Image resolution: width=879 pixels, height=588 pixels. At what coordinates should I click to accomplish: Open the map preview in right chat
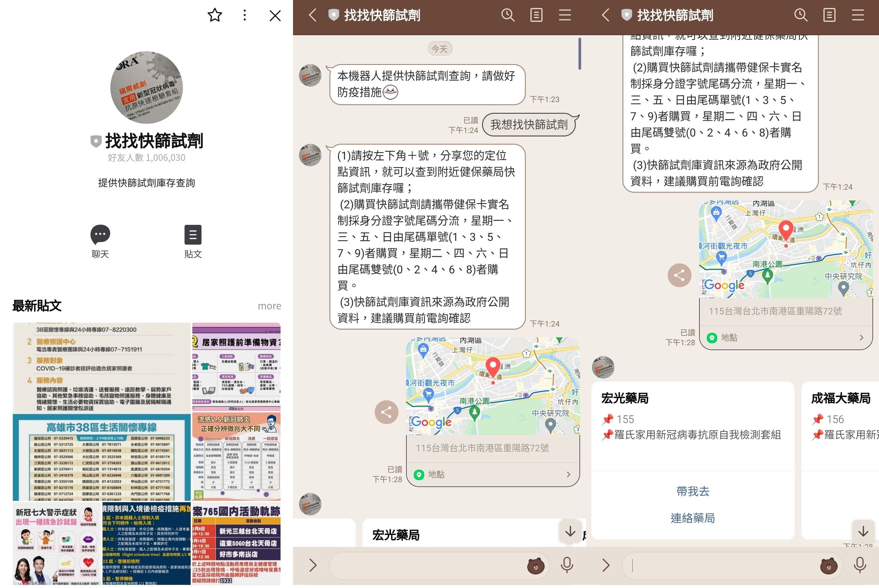[x=786, y=249]
